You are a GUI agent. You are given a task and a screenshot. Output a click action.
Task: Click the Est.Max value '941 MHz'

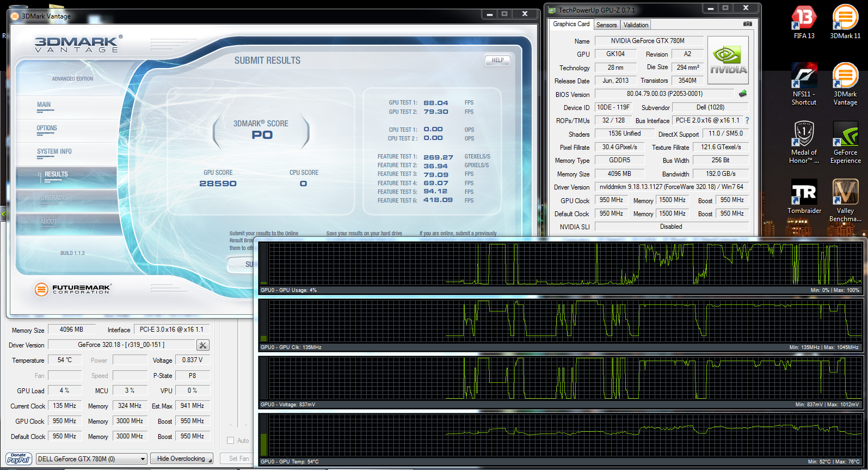click(192, 406)
